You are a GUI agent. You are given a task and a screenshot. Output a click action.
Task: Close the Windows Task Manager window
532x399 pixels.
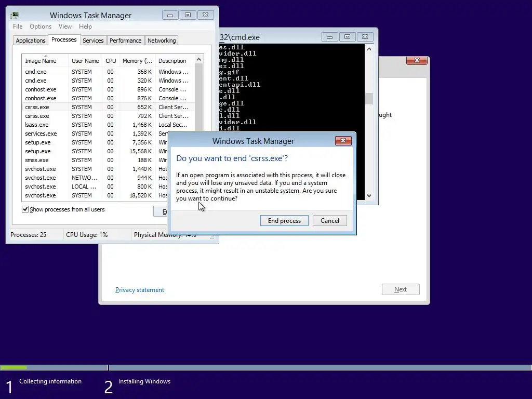pyautogui.click(x=205, y=15)
